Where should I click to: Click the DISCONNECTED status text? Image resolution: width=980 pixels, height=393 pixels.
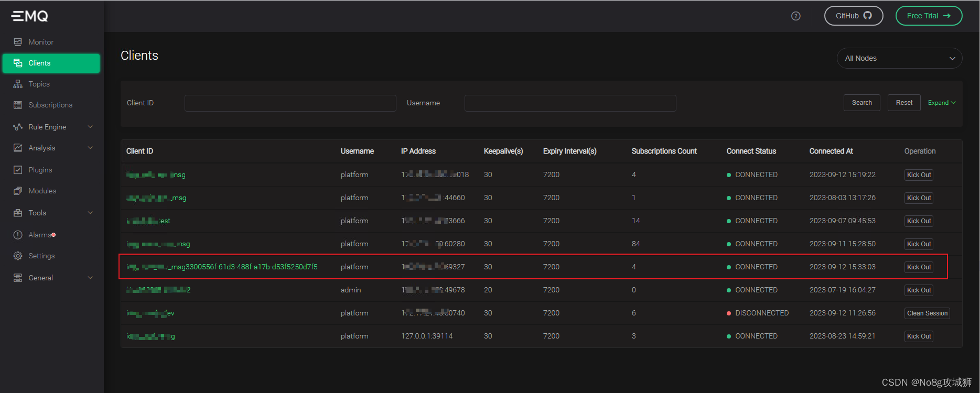tap(762, 313)
